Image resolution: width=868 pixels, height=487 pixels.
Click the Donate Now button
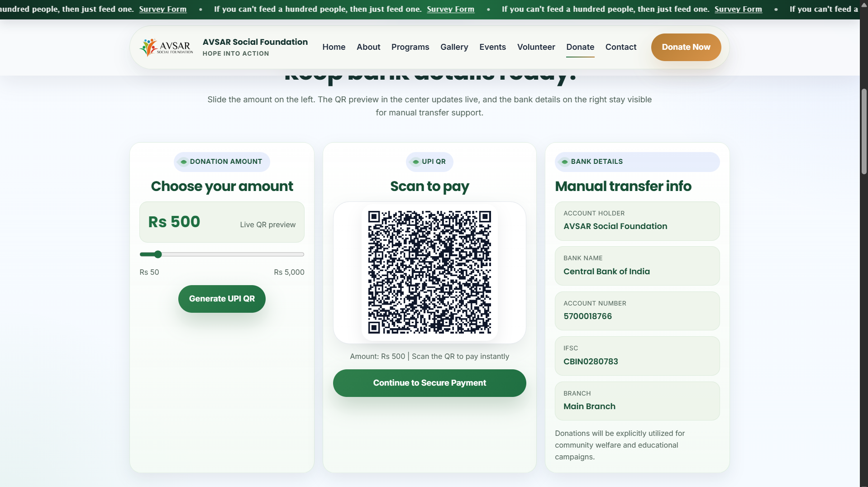686,47
